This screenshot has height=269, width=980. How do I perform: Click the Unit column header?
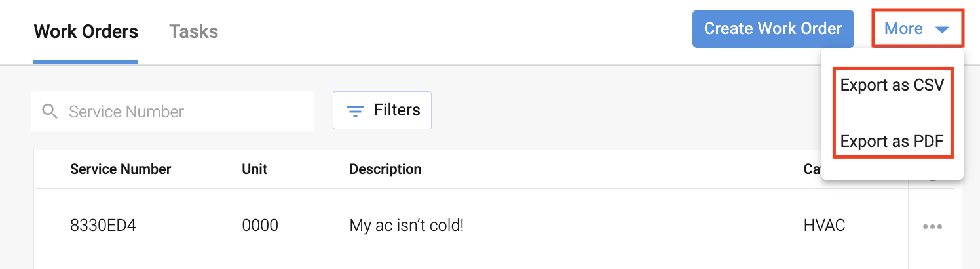pos(255,169)
